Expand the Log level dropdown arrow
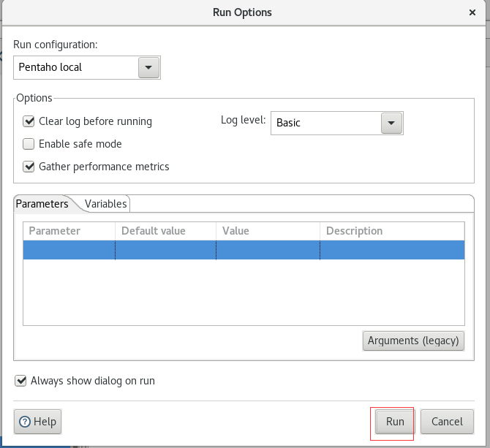The image size is (490, 448). tap(391, 123)
